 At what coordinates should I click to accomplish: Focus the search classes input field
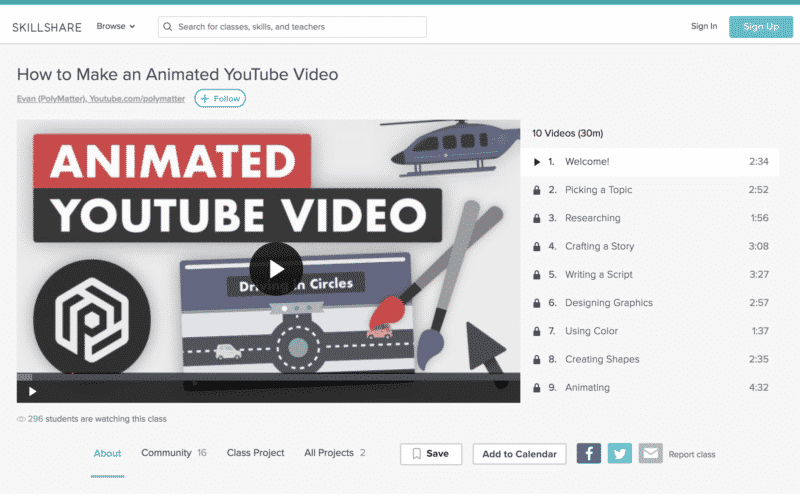pyautogui.click(x=292, y=27)
